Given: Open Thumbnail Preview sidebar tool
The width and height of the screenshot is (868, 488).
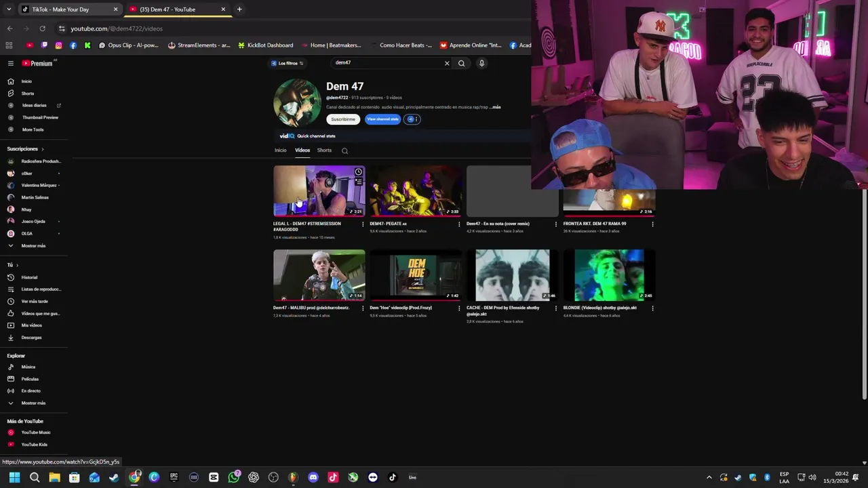Looking at the screenshot, I should (40, 117).
